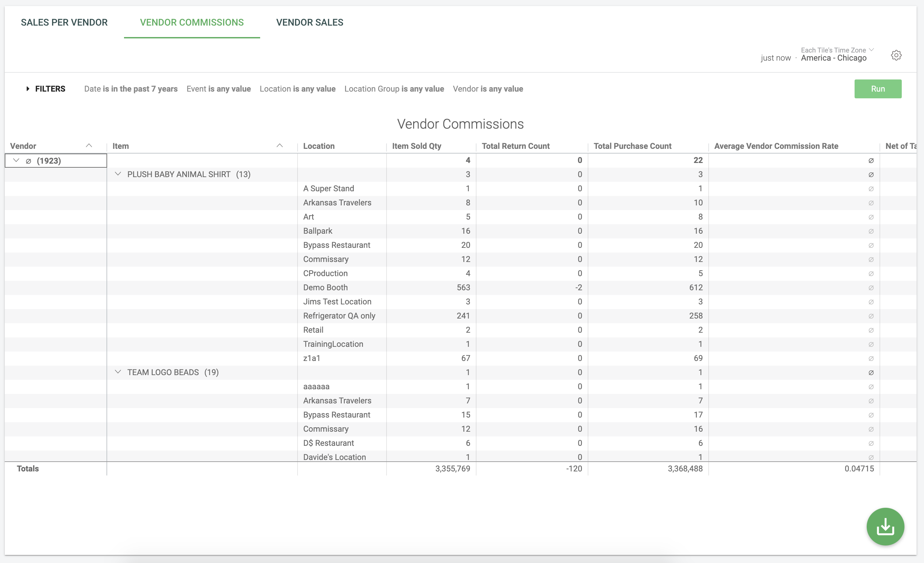Click the Vendor column sort arrow
This screenshot has height=563, width=924.
89,145
